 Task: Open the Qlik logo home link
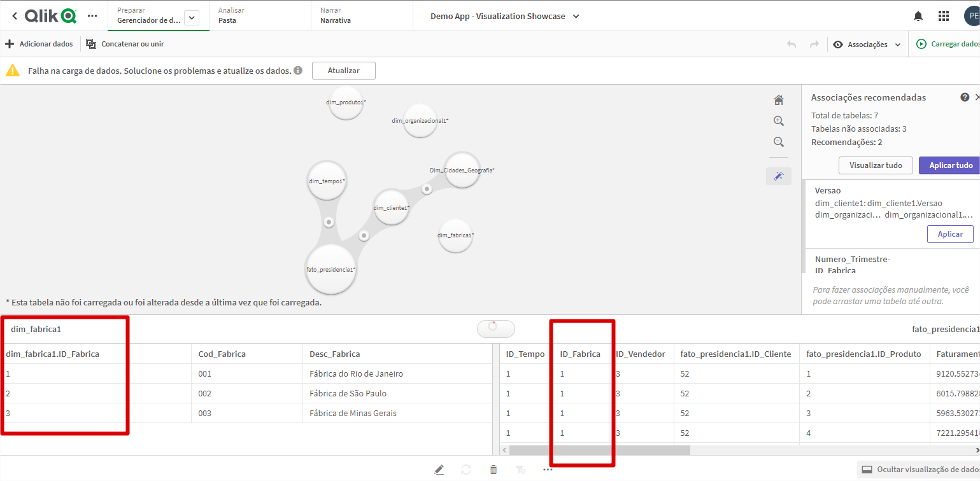pos(50,16)
